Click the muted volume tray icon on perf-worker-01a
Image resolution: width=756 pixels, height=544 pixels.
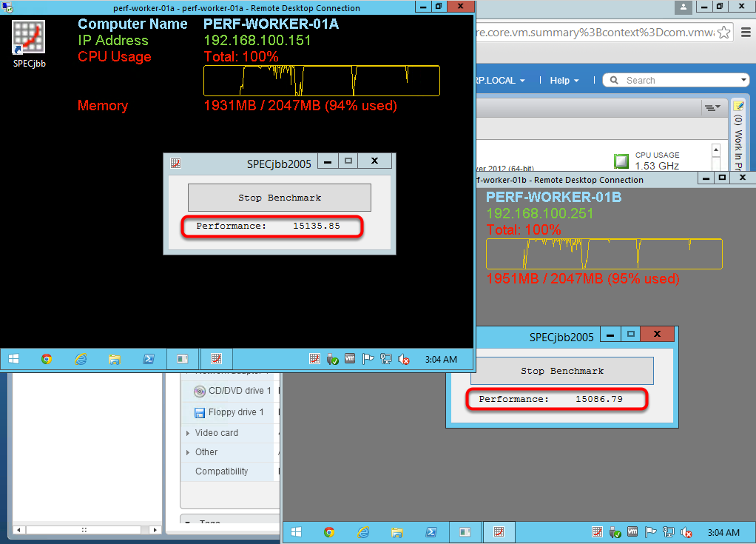coord(404,359)
